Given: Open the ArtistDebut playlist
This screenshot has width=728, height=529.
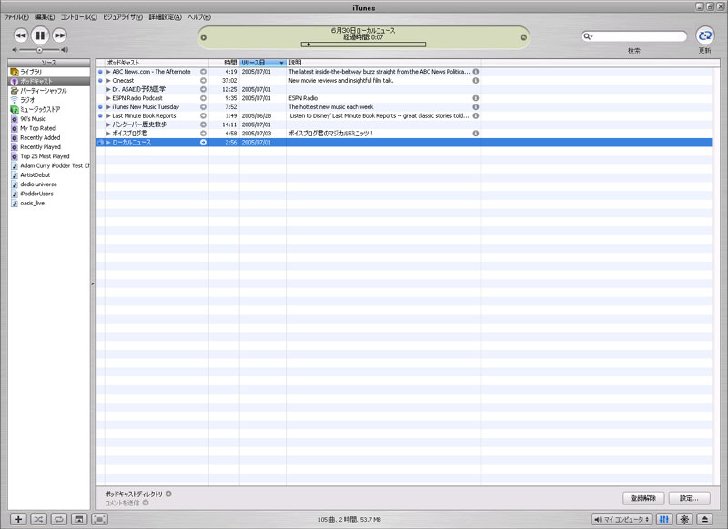Looking at the screenshot, I should pyautogui.click(x=49, y=175).
